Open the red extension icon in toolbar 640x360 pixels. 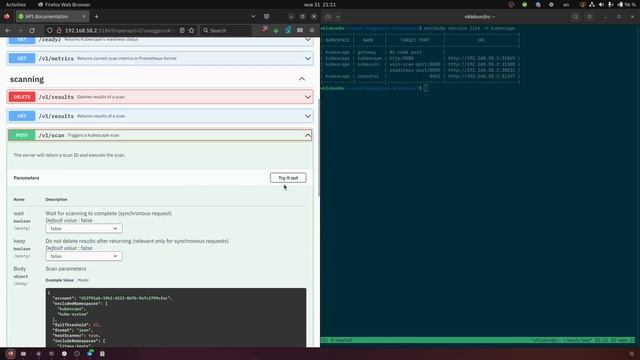264,29
